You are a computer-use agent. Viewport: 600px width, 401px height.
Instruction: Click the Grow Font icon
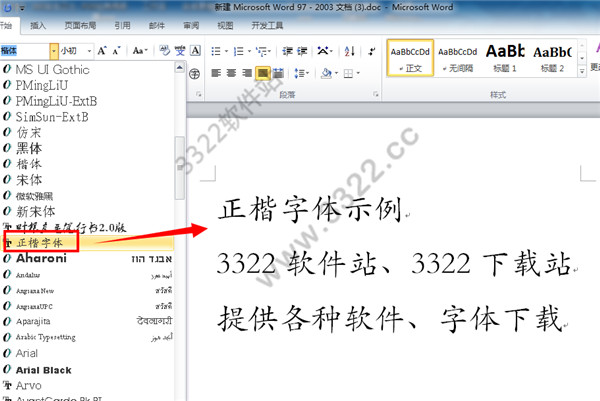102,51
